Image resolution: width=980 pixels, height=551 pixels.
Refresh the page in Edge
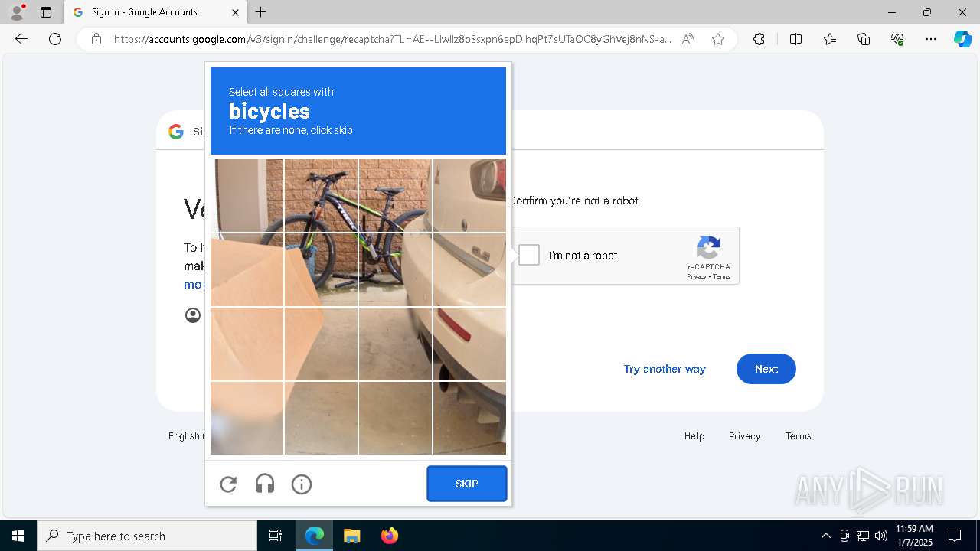coord(55,39)
